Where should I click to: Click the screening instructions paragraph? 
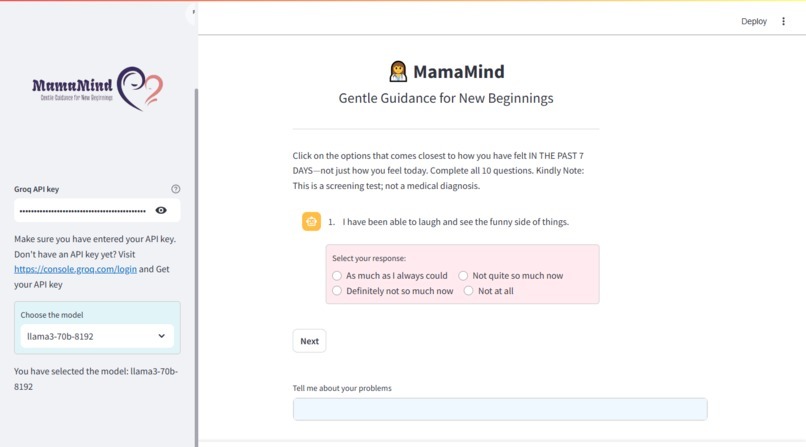(438, 171)
